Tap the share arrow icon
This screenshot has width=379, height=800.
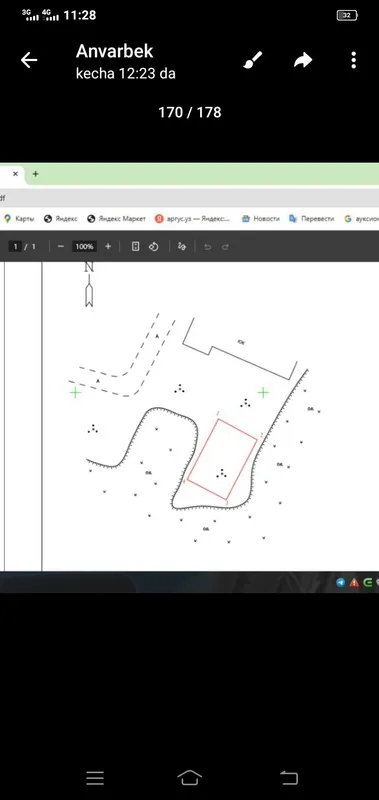[x=303, y=61]
